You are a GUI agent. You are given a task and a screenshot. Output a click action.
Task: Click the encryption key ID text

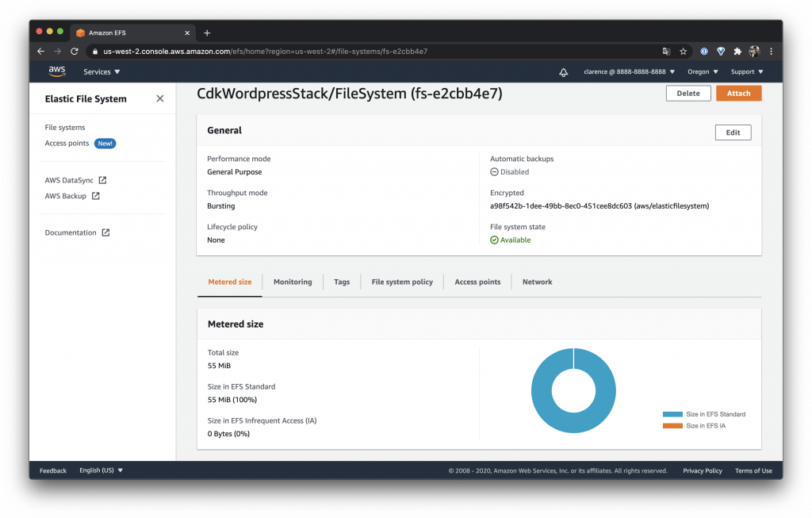(599, 206)
